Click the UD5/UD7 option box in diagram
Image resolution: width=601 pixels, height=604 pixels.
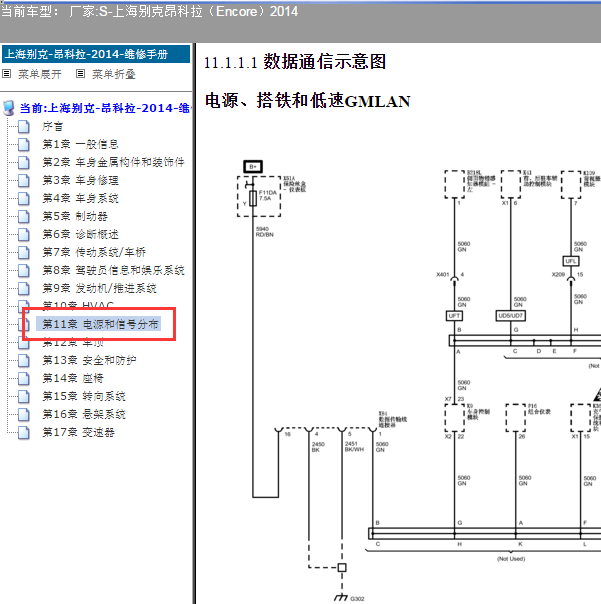(510, 316)
